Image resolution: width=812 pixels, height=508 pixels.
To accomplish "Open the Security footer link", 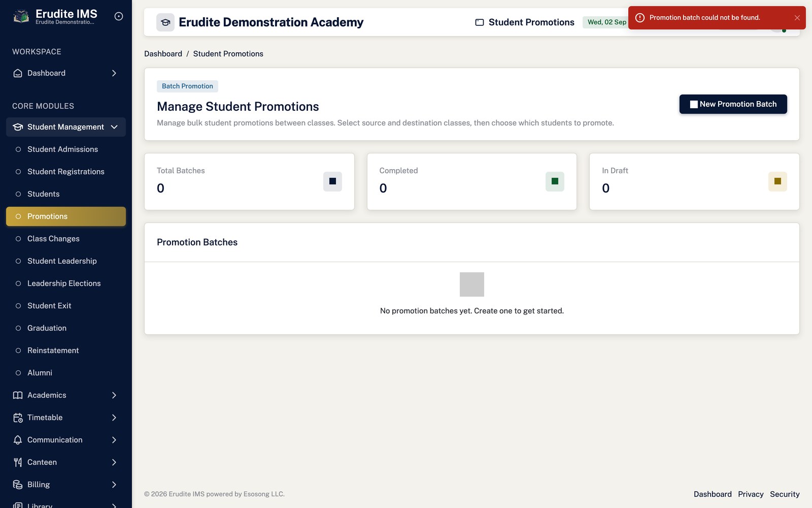I will pyautogui.click(x=785, y=494).
